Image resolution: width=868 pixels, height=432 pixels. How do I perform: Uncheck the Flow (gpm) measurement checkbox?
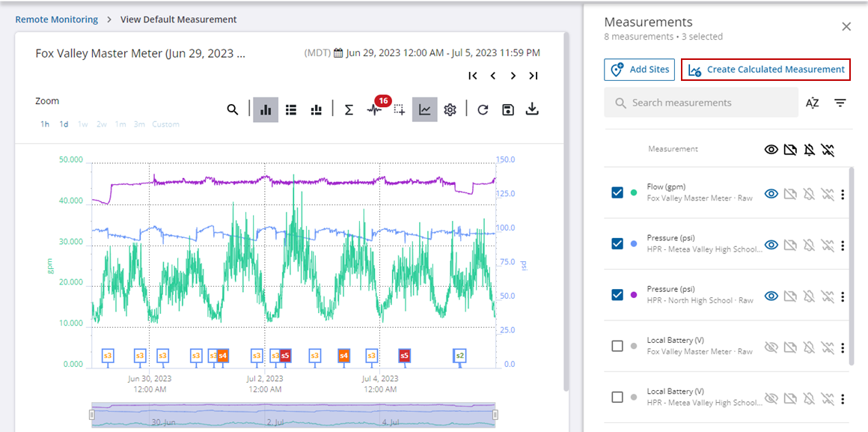[x=617, y=193]
